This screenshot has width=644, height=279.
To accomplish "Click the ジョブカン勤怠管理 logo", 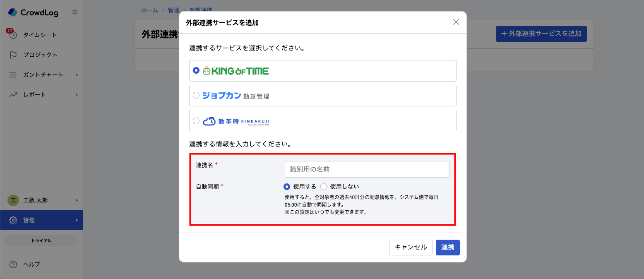I will (235, 96).
